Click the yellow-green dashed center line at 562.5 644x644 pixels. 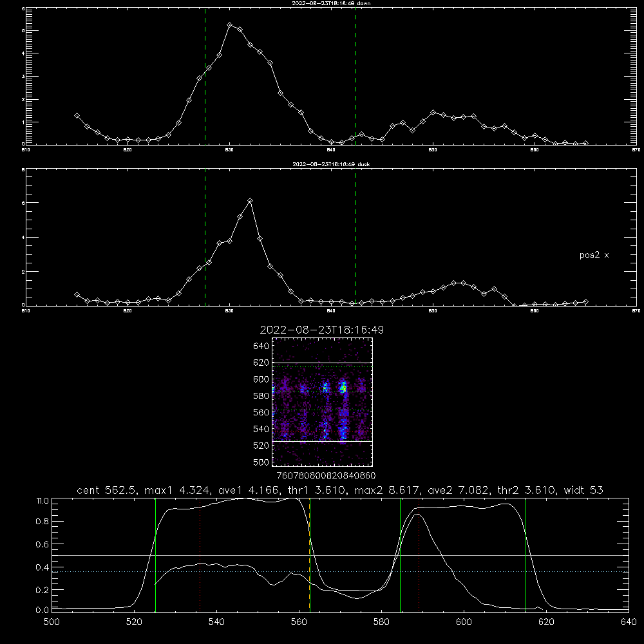click(310, 554)
